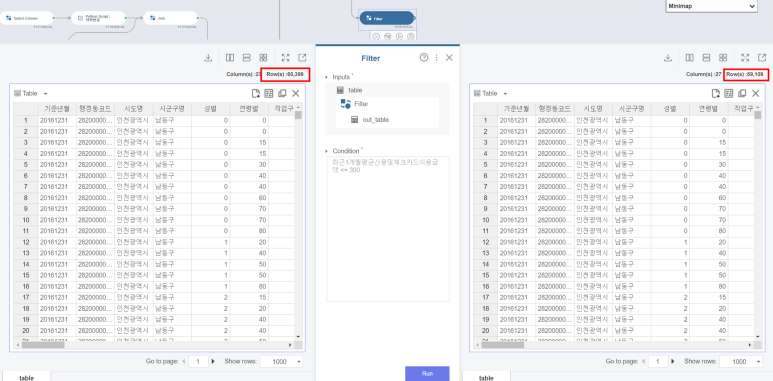The height and width of the screenshot is (381, 773).
Task: Click 성별 column header in right table
Action: 670,108
